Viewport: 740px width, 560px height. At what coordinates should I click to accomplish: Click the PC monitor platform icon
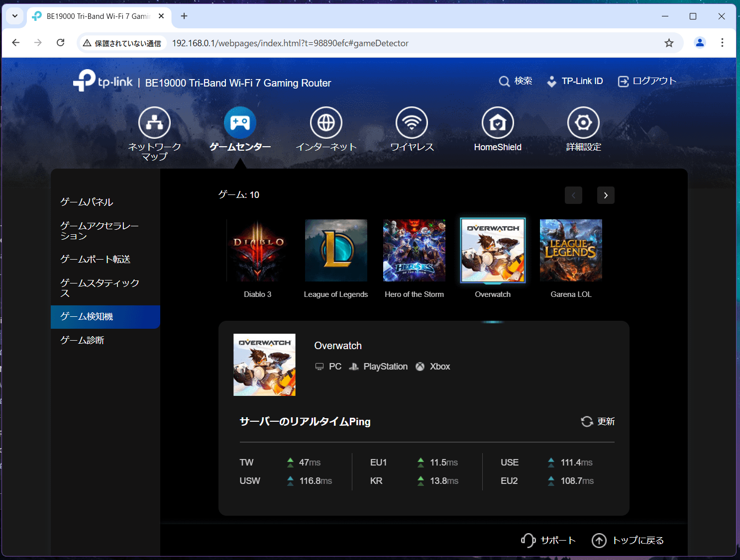click(319, 367)
